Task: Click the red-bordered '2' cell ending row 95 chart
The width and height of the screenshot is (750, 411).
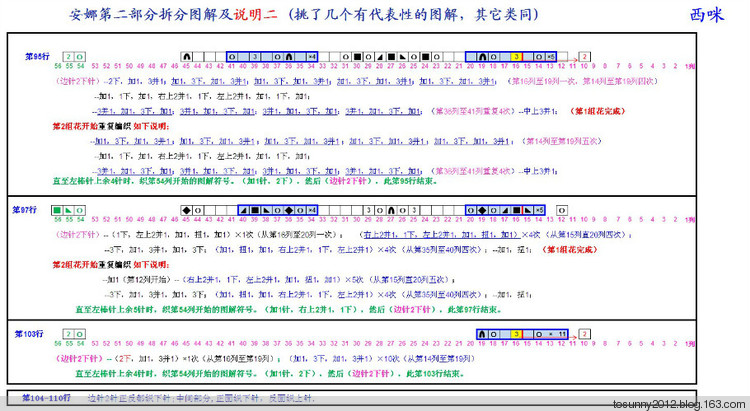Action: pyautogui.click(x=585, y=57)
